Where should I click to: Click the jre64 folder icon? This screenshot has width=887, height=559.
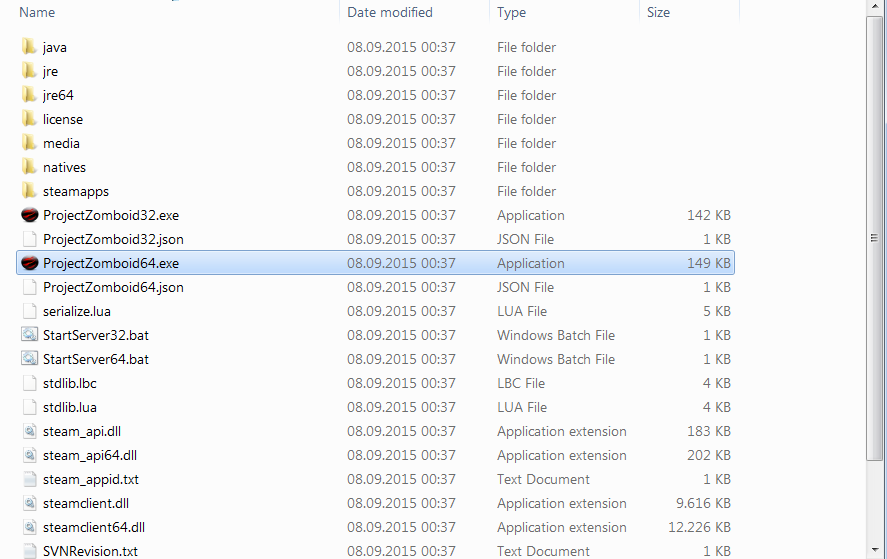pyautogui.click(x=29, y=94)
